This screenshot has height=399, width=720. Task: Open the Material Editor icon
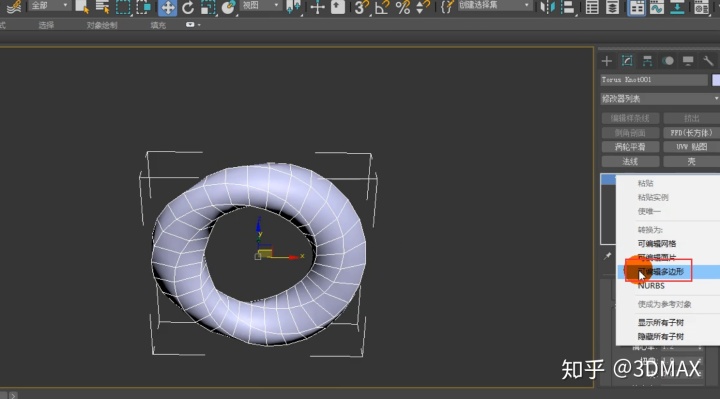click(x=701, y=7)
